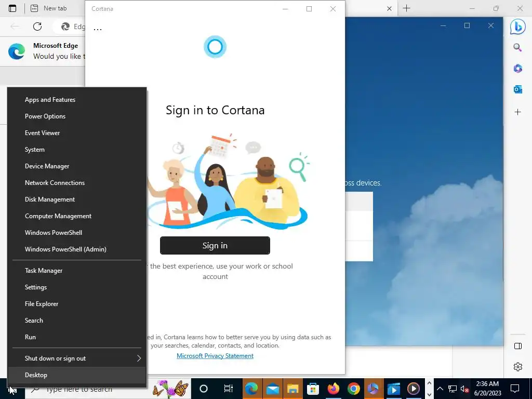Launch Windows PowerShell (Admin)
532x399 pixels.
[77, 249]
